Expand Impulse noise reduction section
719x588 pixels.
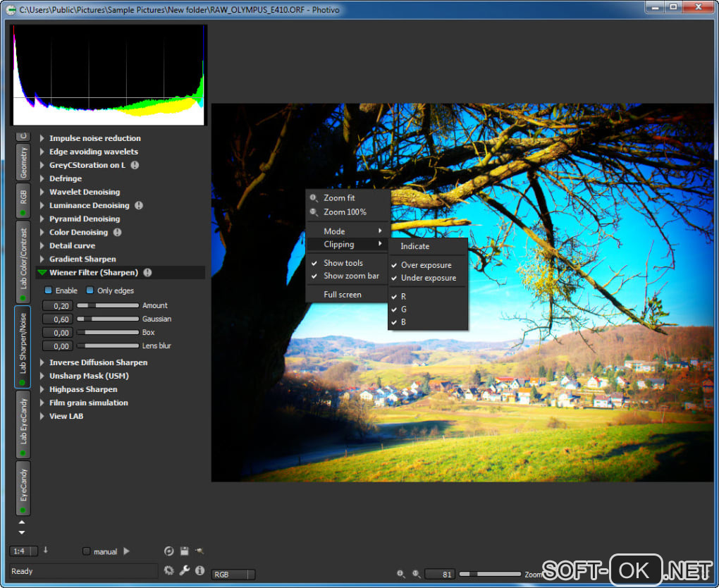coord(42,138)
